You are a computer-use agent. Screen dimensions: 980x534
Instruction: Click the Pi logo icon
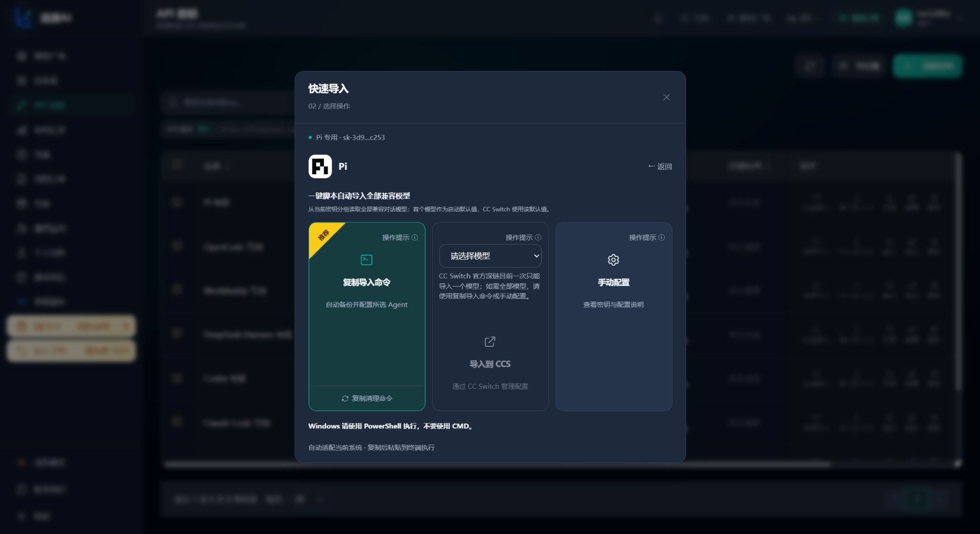pos(320,166)
